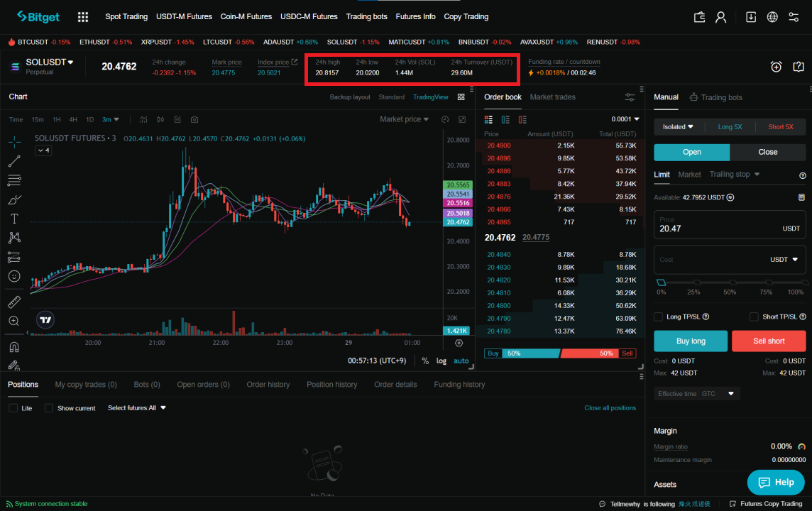Open the Funding history tab

coord(459,385)
